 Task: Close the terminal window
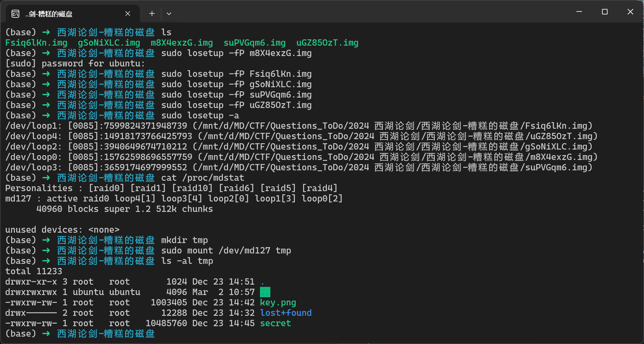630,12
